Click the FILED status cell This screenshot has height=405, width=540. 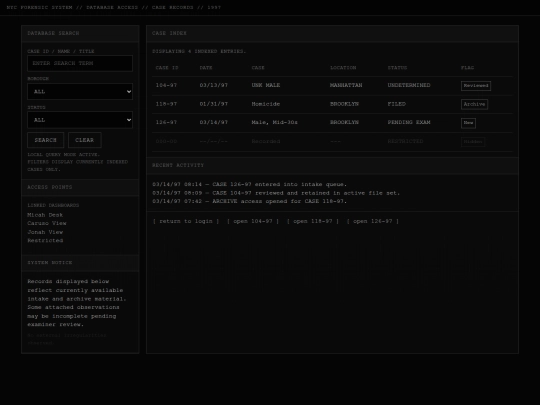pyautogui.click(x=397, y=104)
